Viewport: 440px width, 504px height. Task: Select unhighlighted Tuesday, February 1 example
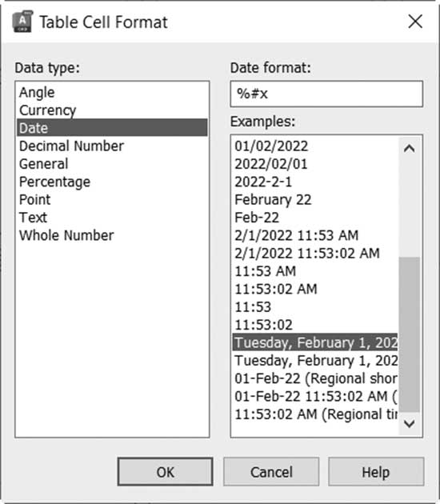315,361
